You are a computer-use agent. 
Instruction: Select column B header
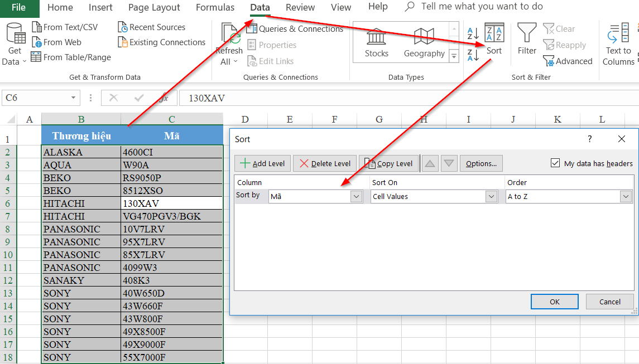pyautogui.click(x=81, y=119)
